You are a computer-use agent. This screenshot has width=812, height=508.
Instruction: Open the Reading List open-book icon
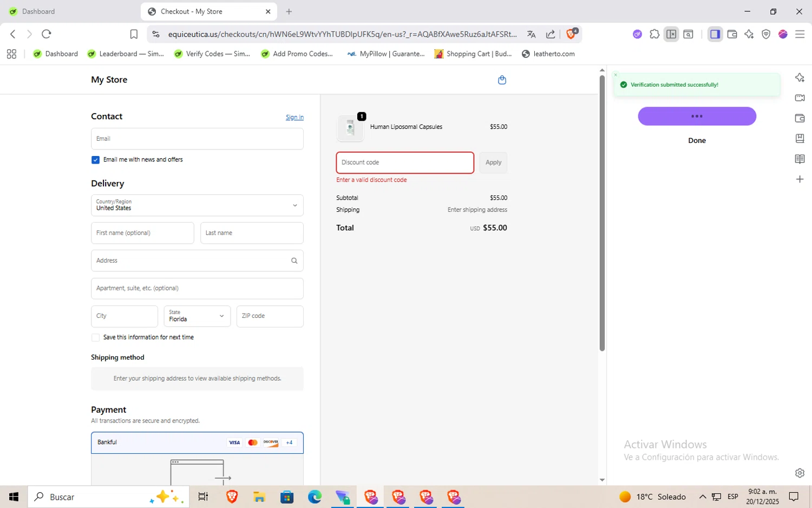800,159
